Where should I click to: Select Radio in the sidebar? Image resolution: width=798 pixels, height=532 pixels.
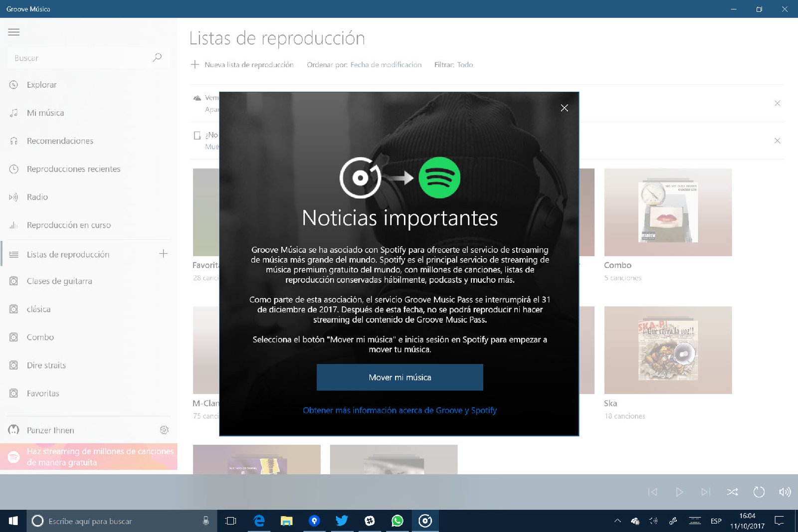[x=88, y=197]
